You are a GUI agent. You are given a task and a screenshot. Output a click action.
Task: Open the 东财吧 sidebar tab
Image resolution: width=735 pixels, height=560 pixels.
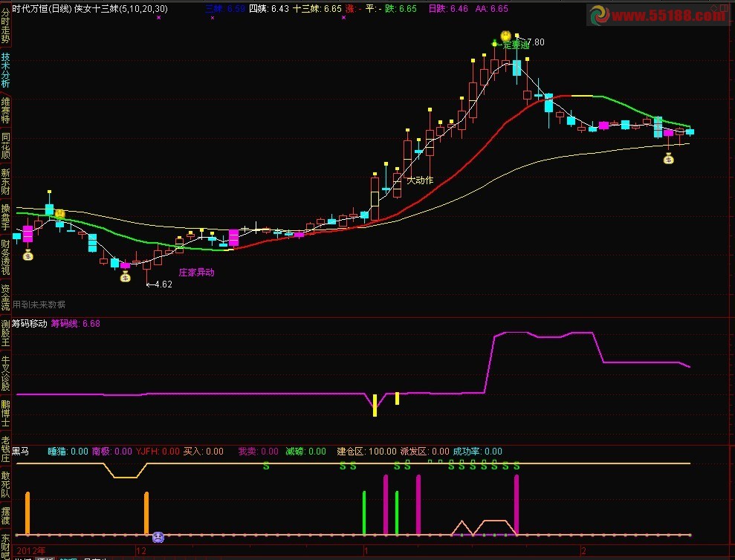(5, 546)
